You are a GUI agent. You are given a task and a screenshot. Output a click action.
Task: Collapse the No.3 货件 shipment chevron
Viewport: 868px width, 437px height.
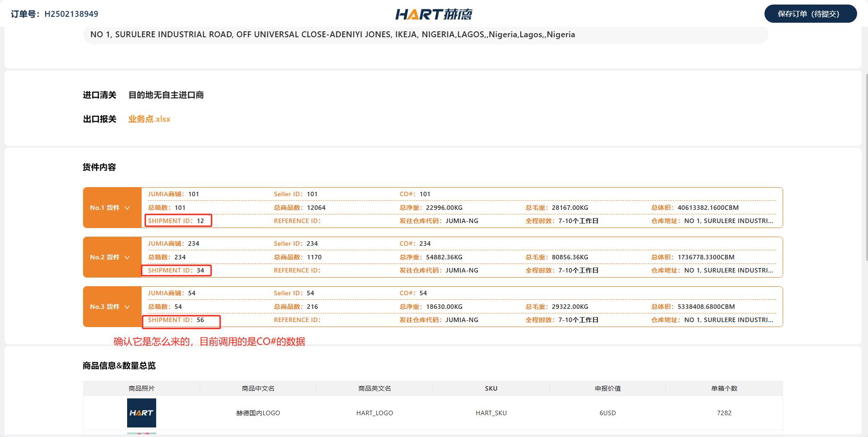click(127, 307)
